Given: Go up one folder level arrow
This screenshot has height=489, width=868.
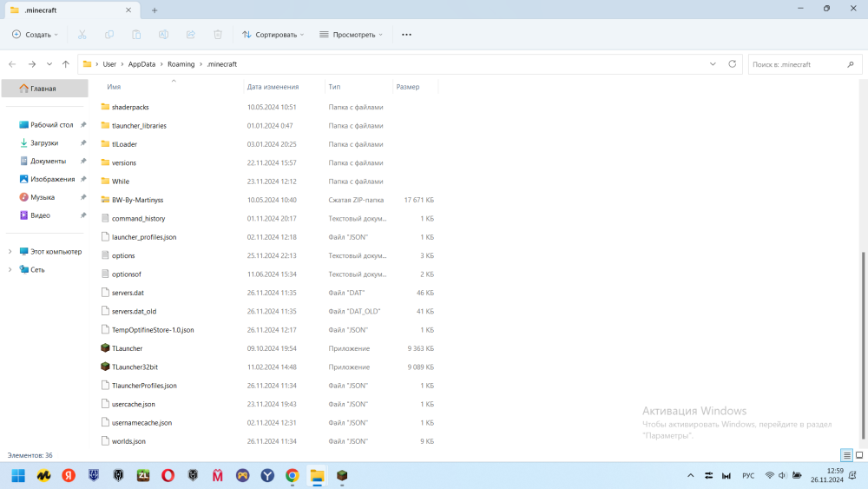Looking at the screenshot, I should pos(66,64).
